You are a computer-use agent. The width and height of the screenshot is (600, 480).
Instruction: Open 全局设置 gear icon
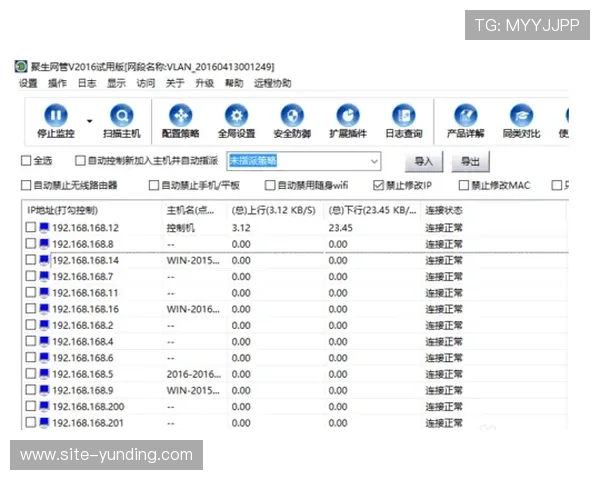pos(236,115)
